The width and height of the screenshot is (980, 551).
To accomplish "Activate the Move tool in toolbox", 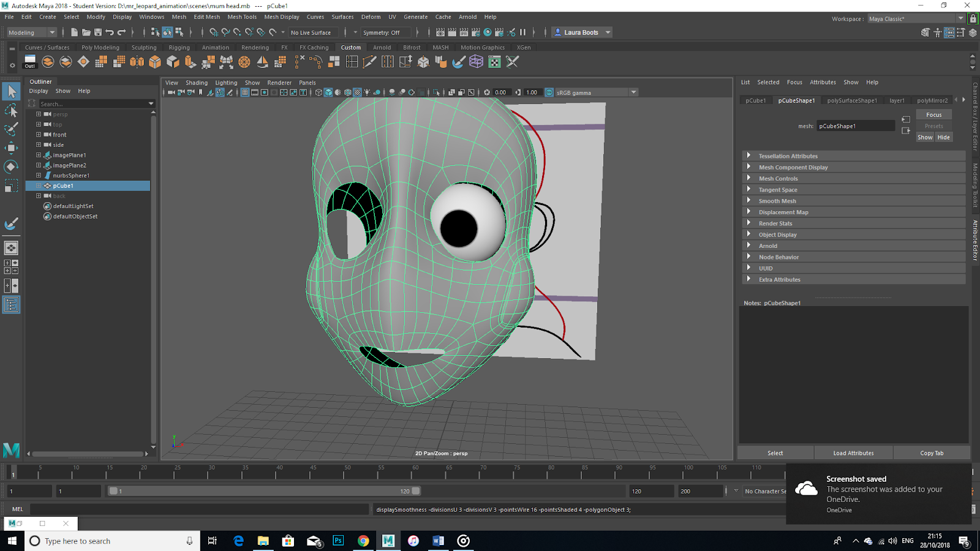I will (x=11, y=148).
